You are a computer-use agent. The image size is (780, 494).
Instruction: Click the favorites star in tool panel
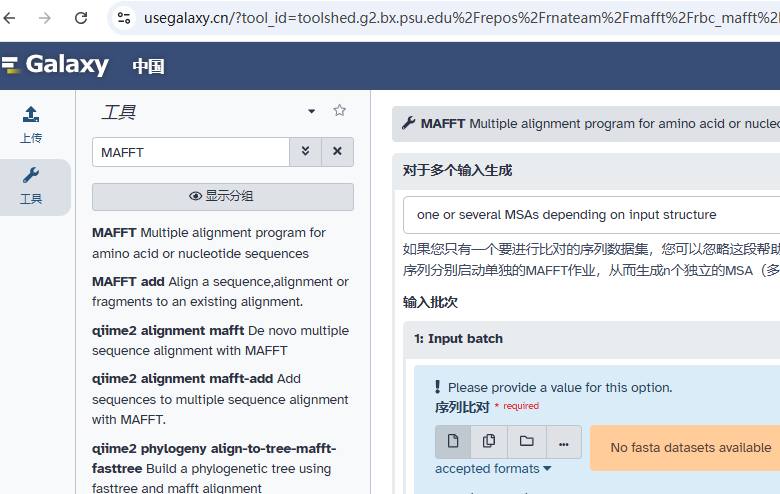tap(339, 110)
